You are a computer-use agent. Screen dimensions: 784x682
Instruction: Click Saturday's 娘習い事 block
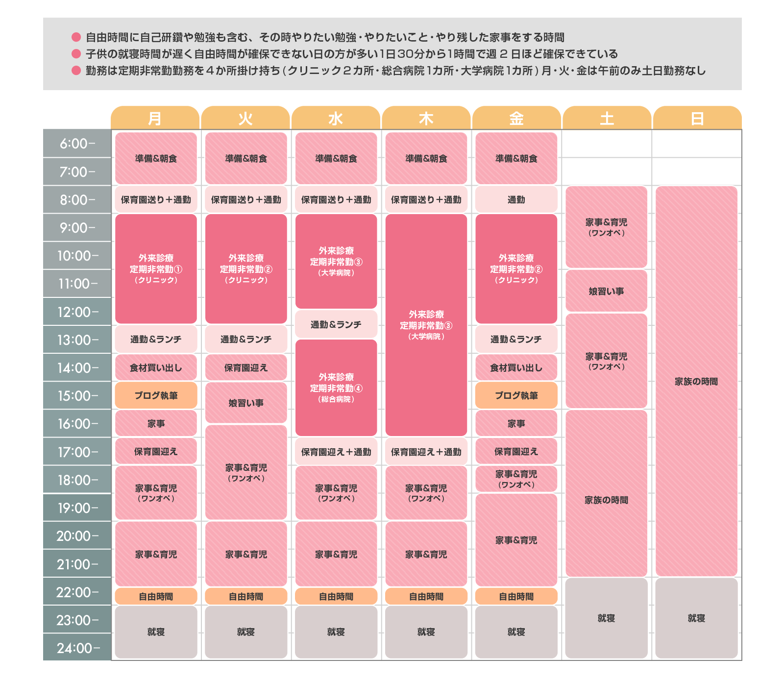607,291
